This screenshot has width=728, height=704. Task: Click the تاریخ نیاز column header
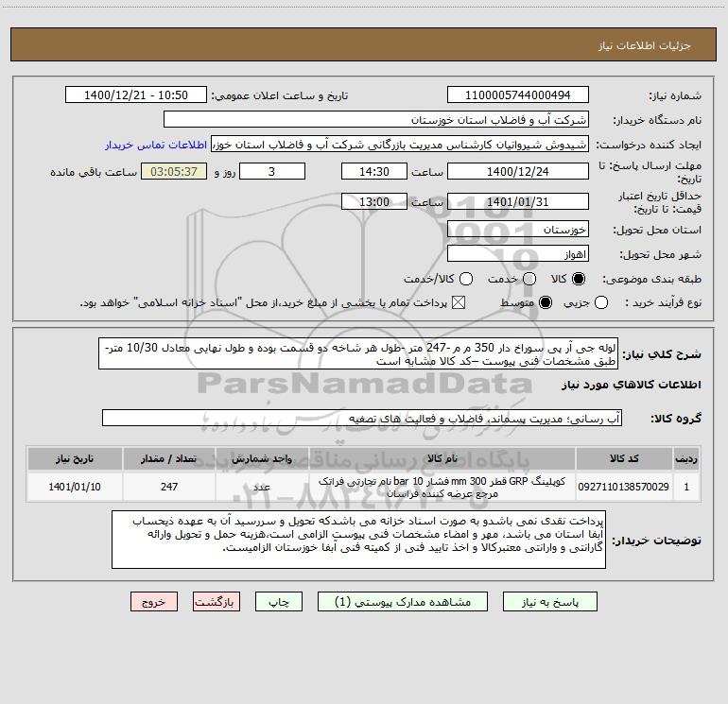[75, 458]
